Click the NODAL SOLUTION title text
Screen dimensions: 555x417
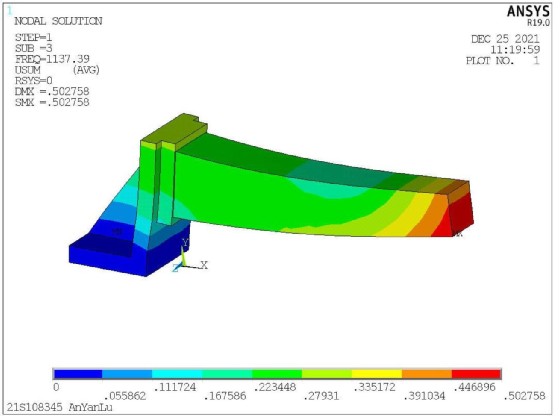tap(58, 21)
